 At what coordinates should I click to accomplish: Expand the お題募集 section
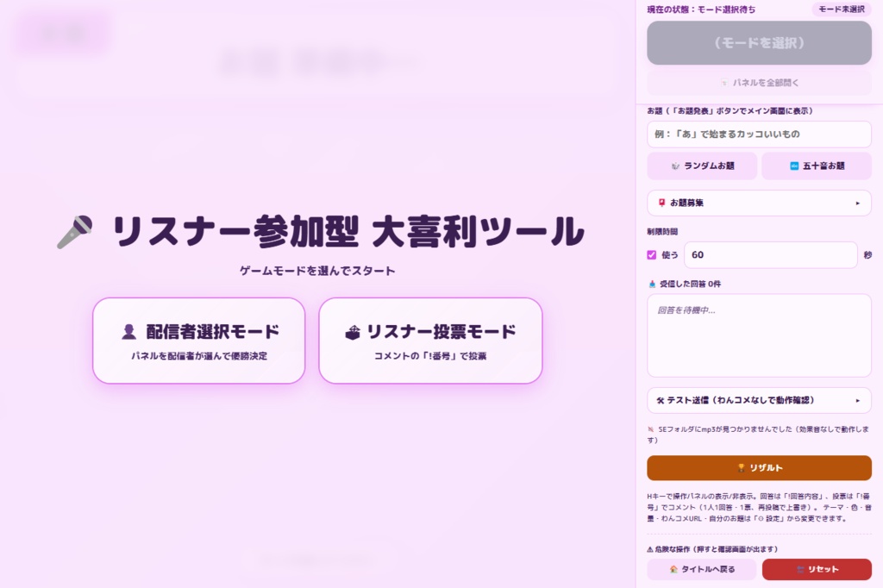(759, 203)
